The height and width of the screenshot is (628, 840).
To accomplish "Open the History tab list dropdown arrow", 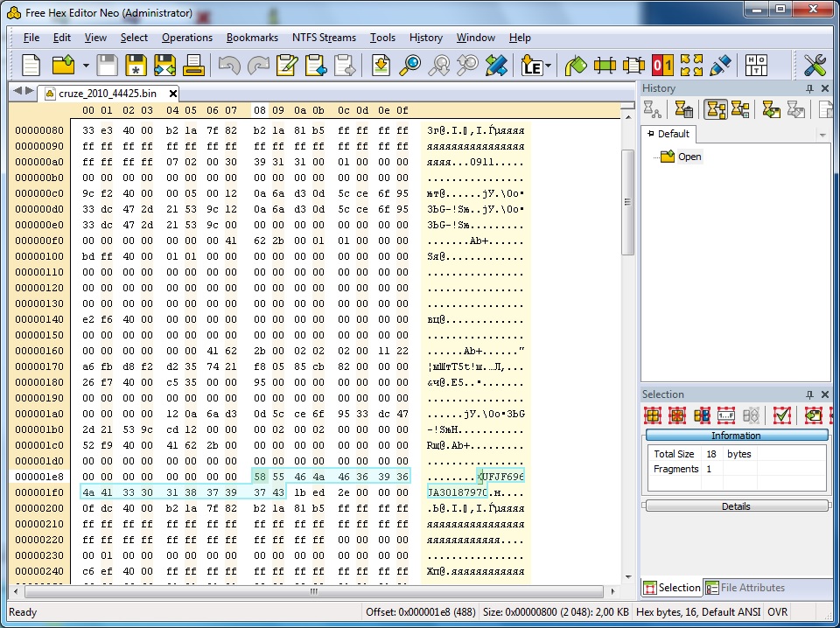I will 822,135.
